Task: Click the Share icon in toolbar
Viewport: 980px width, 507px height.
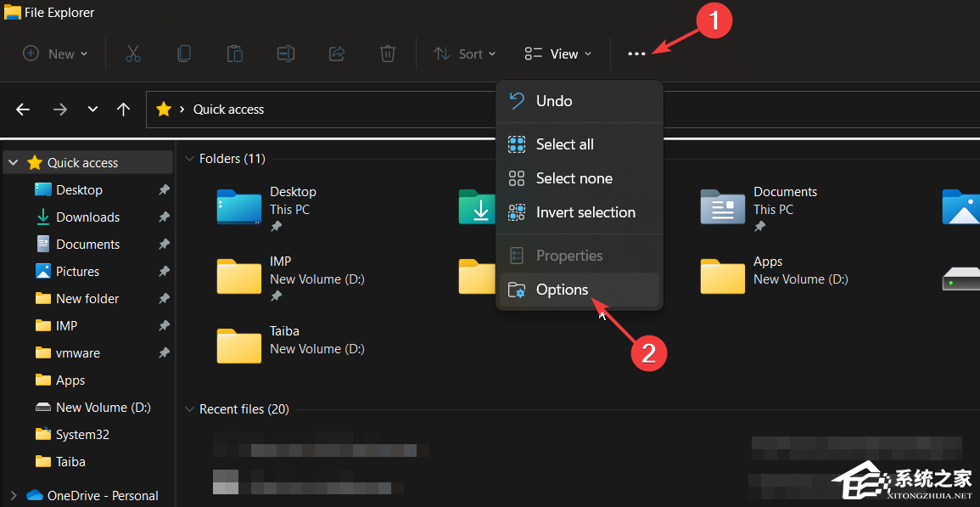Action: click(336, 54)
